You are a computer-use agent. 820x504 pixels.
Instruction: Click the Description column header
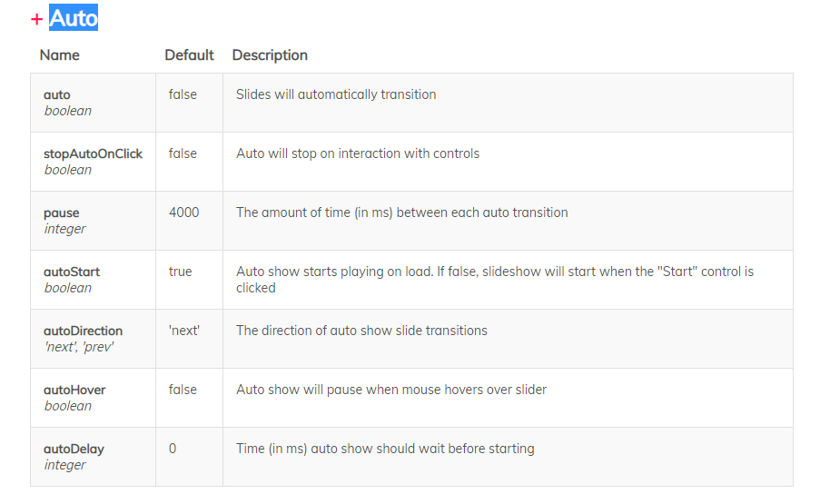tap(270, 55)
